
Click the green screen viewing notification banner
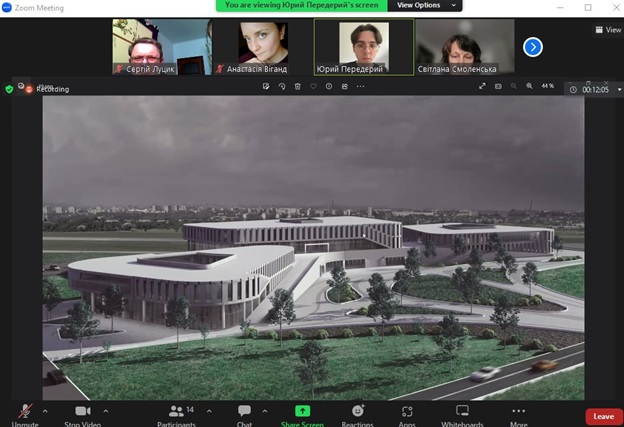click(302, 5)
